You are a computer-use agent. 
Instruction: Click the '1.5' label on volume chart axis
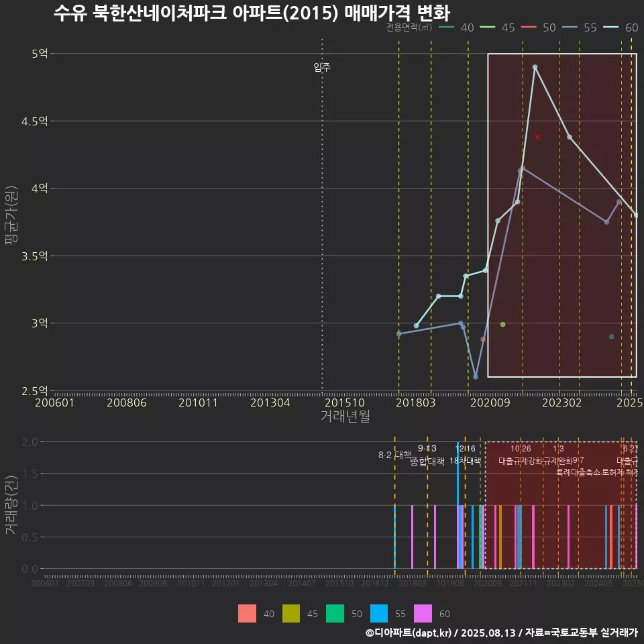click(30, 474)
